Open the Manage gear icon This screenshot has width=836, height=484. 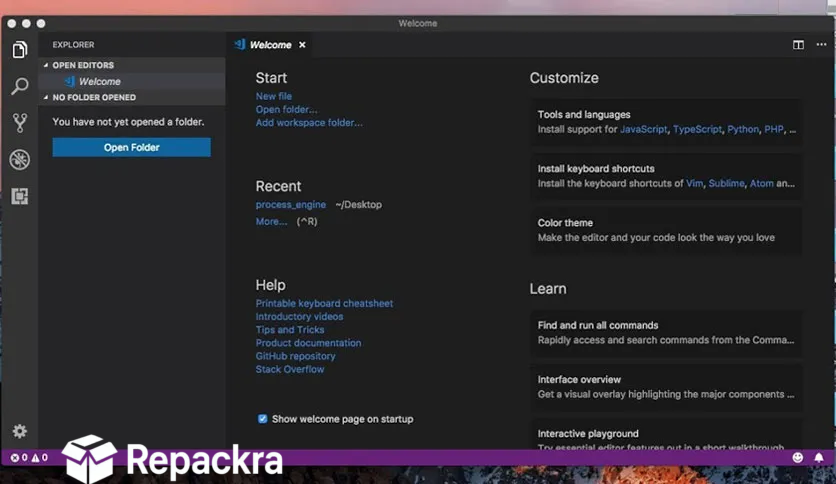pyautogui.click(x=20, y=431)
